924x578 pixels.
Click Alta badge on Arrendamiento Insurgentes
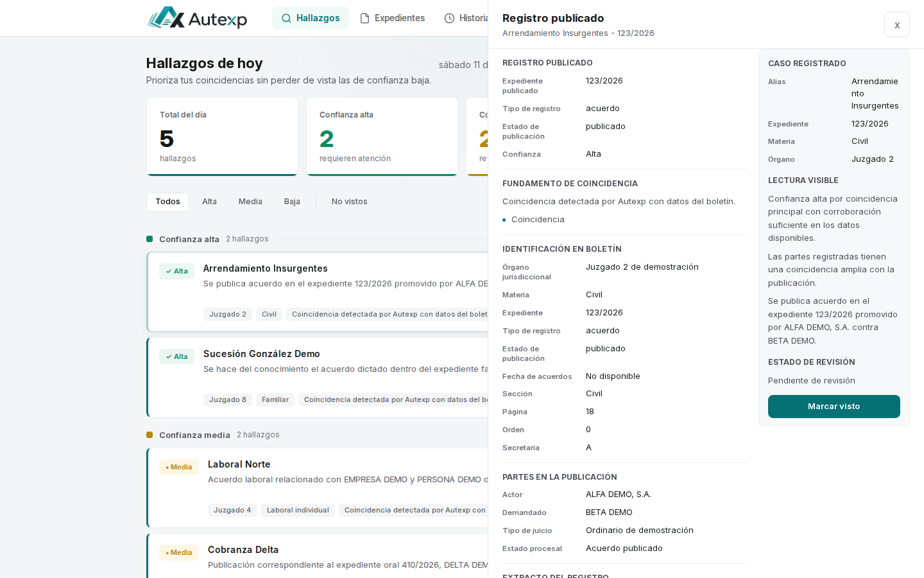[176, 271]
